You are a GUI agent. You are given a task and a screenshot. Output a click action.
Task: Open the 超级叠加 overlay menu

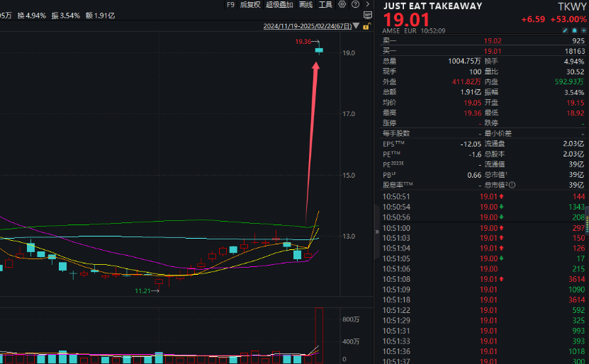click(279, 5)
